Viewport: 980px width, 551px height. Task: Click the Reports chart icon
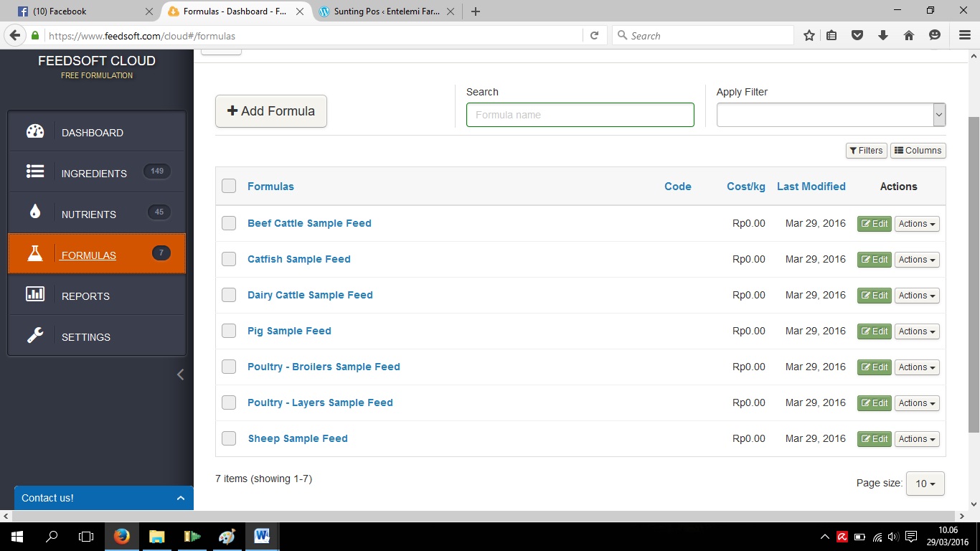point(35,294)
